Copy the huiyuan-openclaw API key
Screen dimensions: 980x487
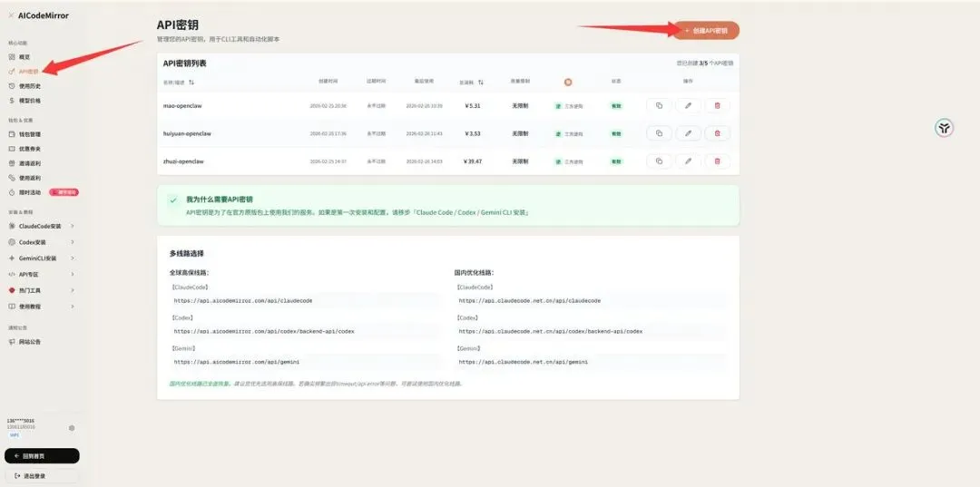659,133
